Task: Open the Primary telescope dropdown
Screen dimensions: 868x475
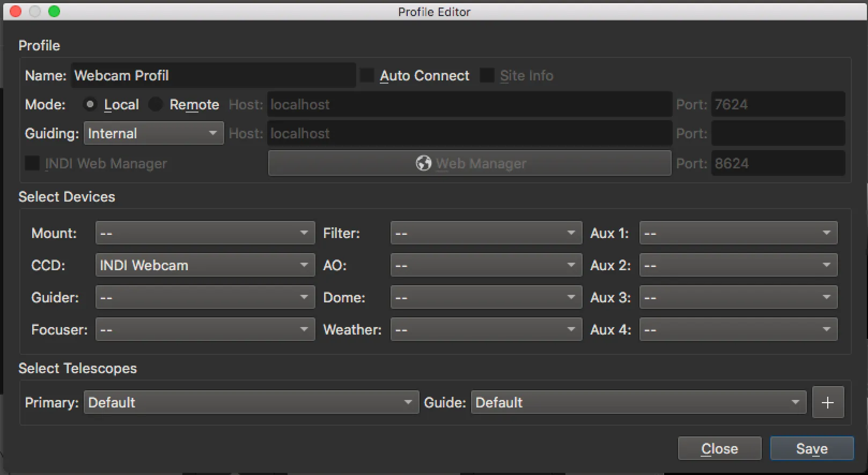Action: (251, 402)
